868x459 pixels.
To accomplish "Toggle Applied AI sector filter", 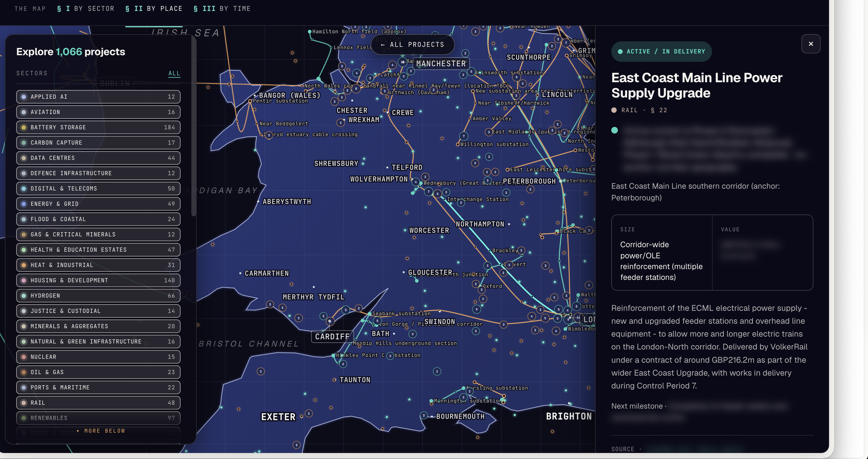I will coord(98,97).
